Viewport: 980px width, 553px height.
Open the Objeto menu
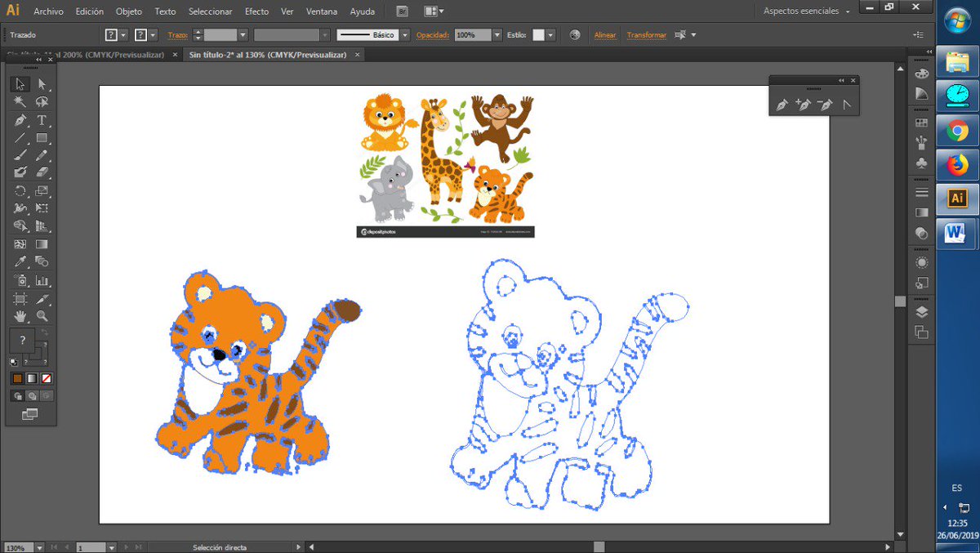point(128,11)
